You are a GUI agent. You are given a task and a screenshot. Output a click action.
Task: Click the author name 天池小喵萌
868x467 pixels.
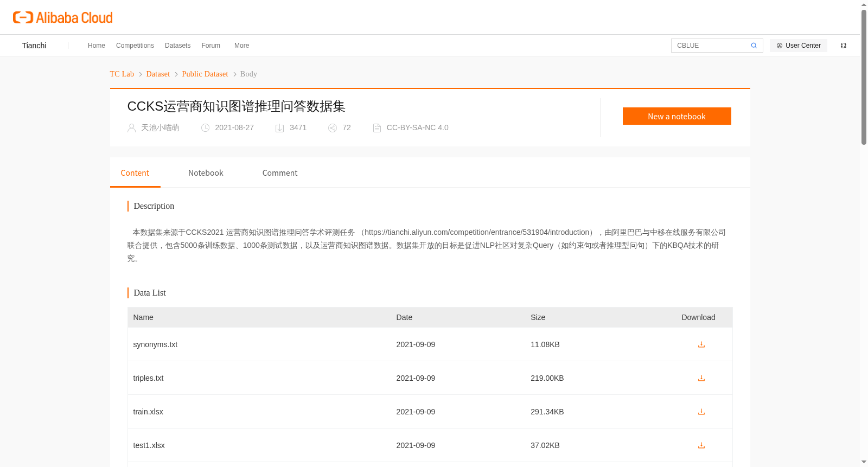[x=160, y=128]
